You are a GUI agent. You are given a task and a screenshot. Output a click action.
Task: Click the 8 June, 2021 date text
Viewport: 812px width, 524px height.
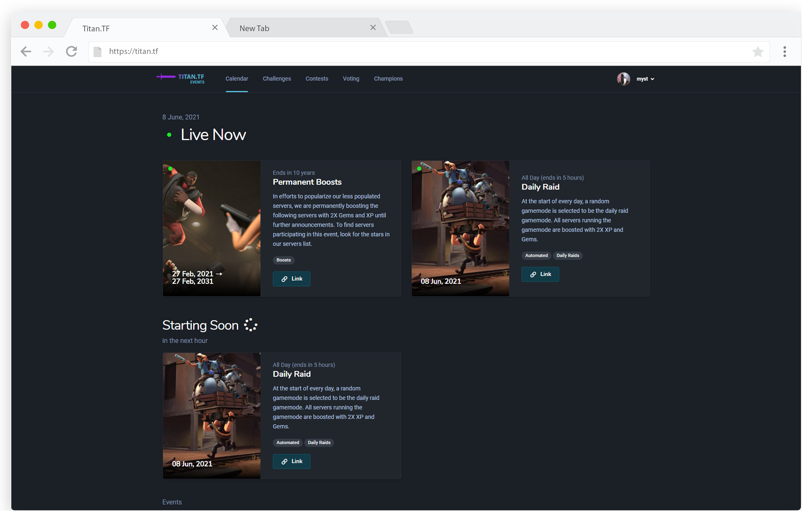click(181, 117)
